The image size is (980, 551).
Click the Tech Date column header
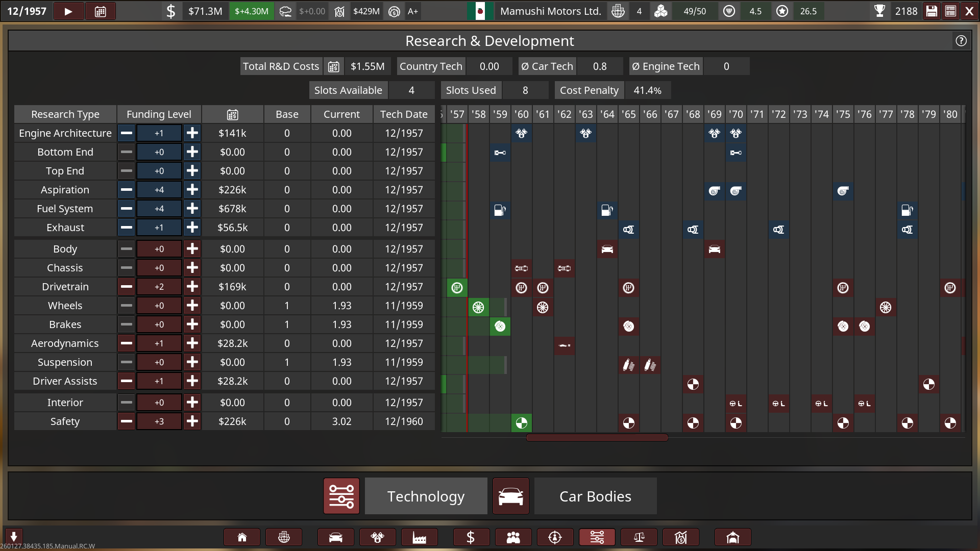pos(404,114)
